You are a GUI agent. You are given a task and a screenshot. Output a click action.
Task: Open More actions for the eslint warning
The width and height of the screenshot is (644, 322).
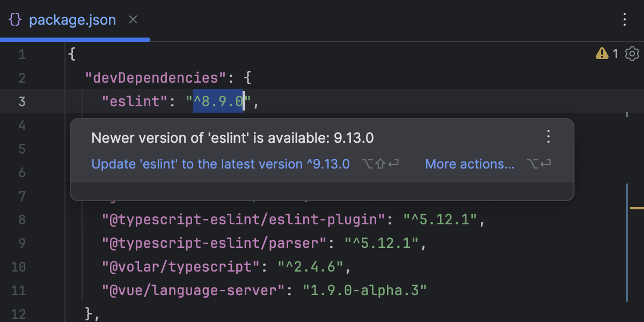pyautogui.click(x=469, y=164)
